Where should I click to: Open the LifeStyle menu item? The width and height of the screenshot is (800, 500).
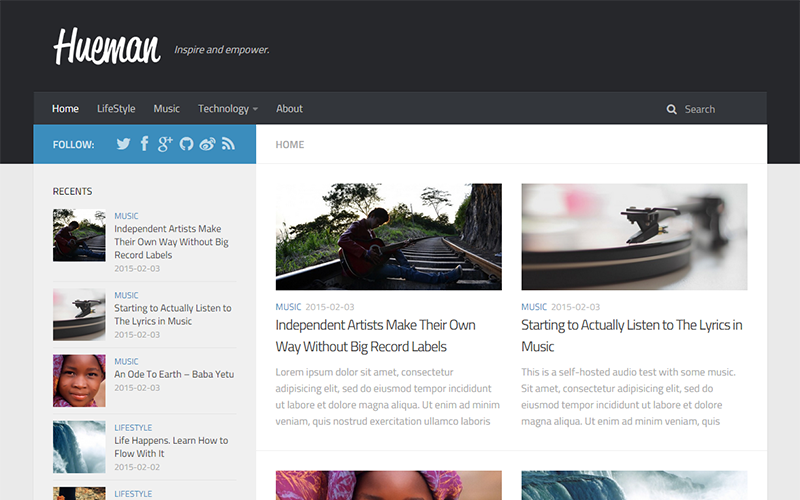(116, 109)
